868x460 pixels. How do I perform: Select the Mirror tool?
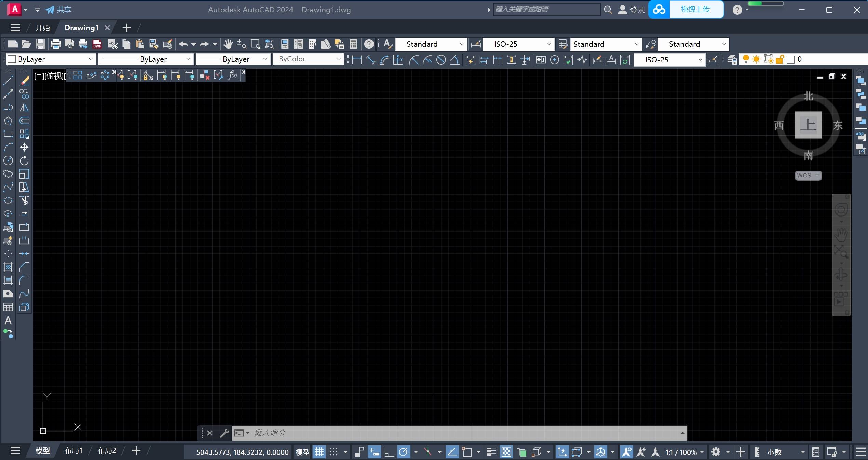24,108
